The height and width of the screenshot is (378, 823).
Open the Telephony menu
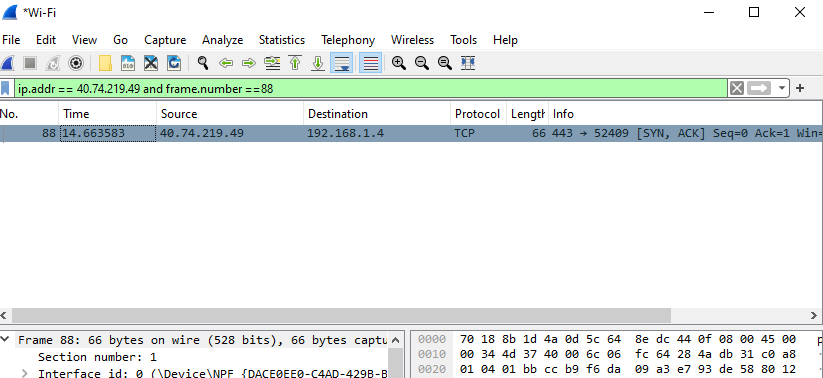point(348,40)
